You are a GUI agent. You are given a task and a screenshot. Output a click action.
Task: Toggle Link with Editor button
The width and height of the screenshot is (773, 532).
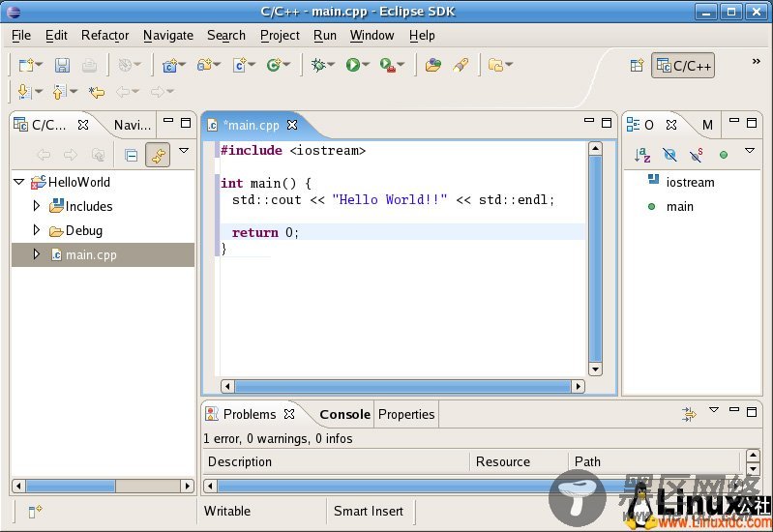(158, 156)
